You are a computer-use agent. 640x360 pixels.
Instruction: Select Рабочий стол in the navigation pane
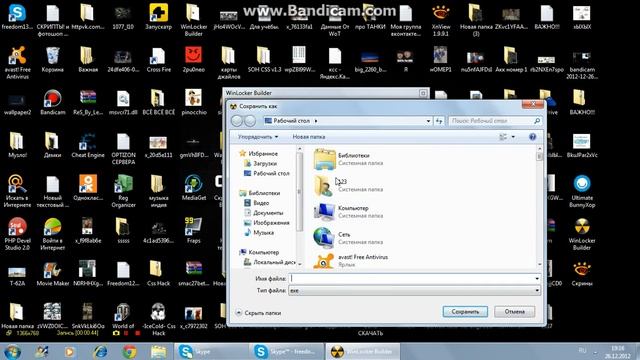[x=267, y=173]
